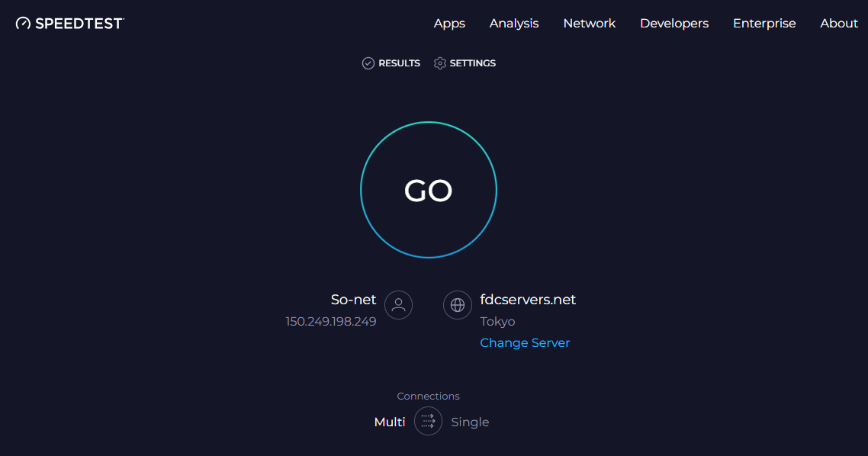Image resolution: width=868 pixels, height=456 pixels.
Task: Open the Analysis menu
Action: (514, 24)
